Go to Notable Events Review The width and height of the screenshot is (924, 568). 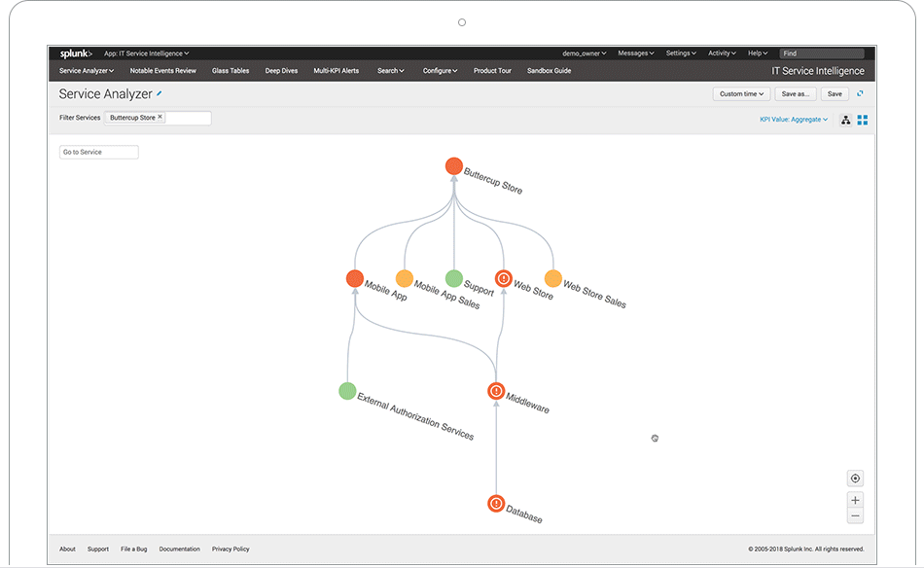coord(162,71)
